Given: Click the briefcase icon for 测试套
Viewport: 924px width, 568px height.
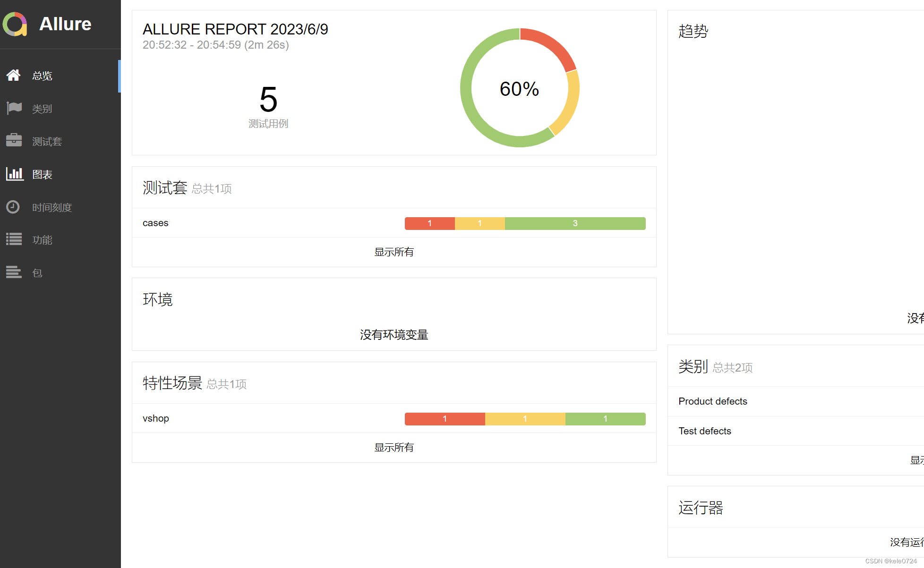Looking at the screenshot, I should [x=14, y=141].
